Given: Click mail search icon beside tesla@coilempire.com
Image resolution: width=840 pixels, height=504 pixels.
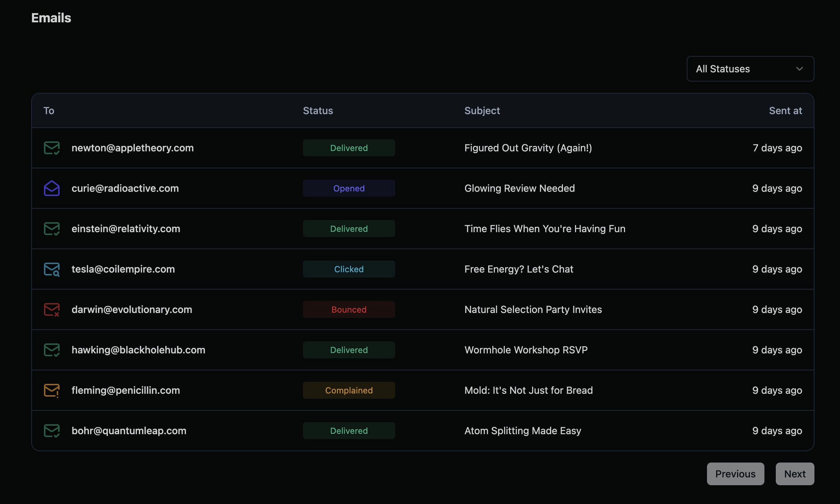Looking at the screenshot, I should coord(51,269).
